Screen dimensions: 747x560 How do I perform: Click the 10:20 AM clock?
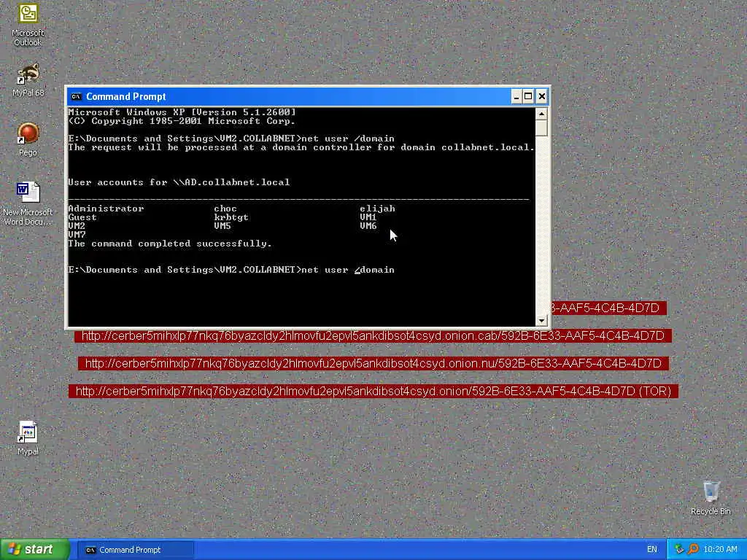click(720, 550)
